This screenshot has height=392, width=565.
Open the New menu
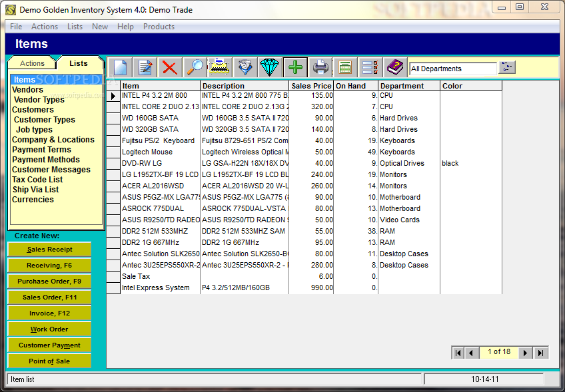(100, 27)
